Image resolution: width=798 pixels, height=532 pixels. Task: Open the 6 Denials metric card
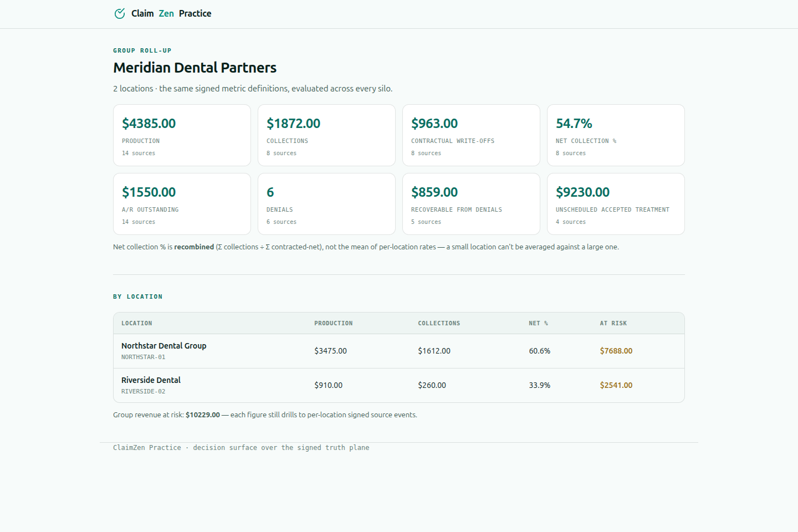point(326,204)
